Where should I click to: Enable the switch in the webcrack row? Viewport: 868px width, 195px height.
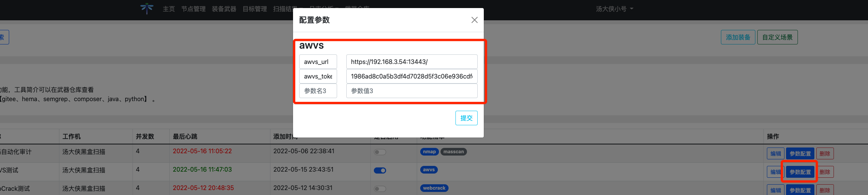pos(380,189)
